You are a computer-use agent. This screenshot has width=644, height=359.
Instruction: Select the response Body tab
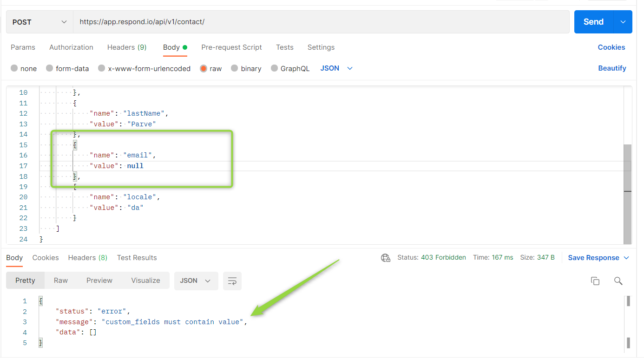14,258
